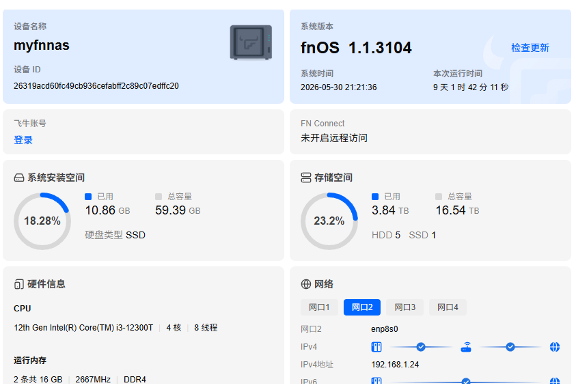Click the 系统安装空间 heading

pos(56,178)
